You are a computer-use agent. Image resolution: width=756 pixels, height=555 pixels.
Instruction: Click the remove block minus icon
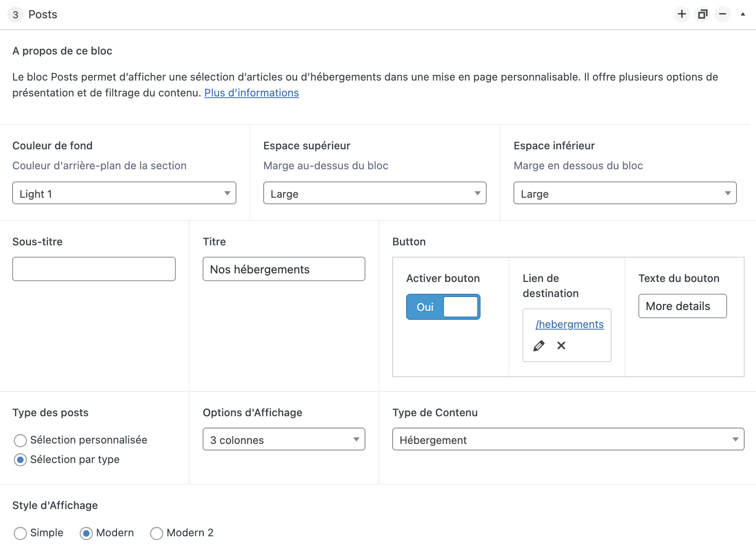click(x=723, y=14)
